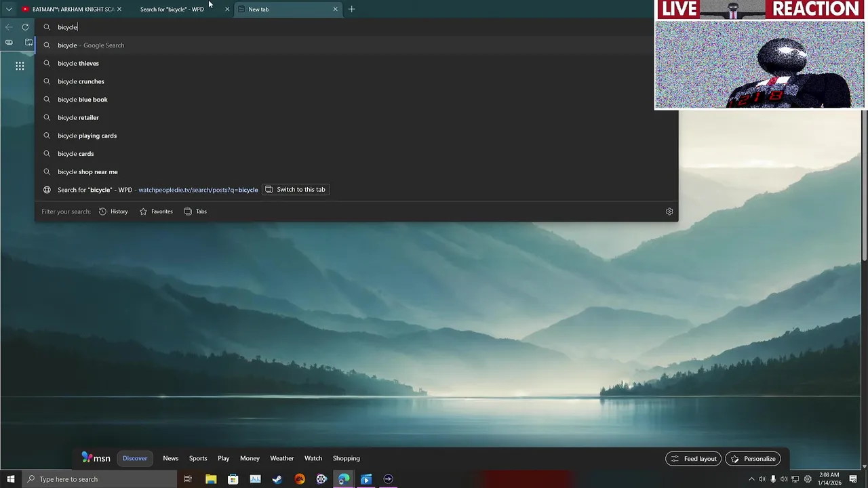Click the taskbar "Type here to search" box

(99, 479)
